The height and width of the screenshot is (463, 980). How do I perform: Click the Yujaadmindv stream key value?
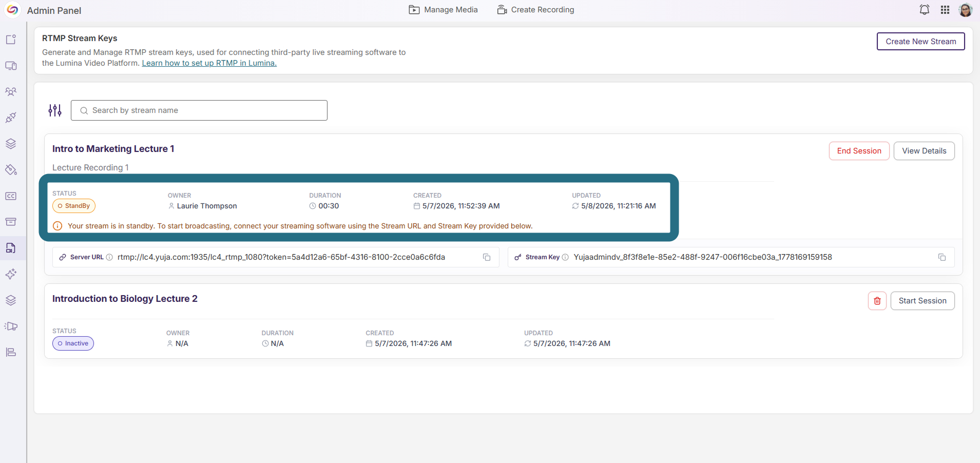coord(703,257)
